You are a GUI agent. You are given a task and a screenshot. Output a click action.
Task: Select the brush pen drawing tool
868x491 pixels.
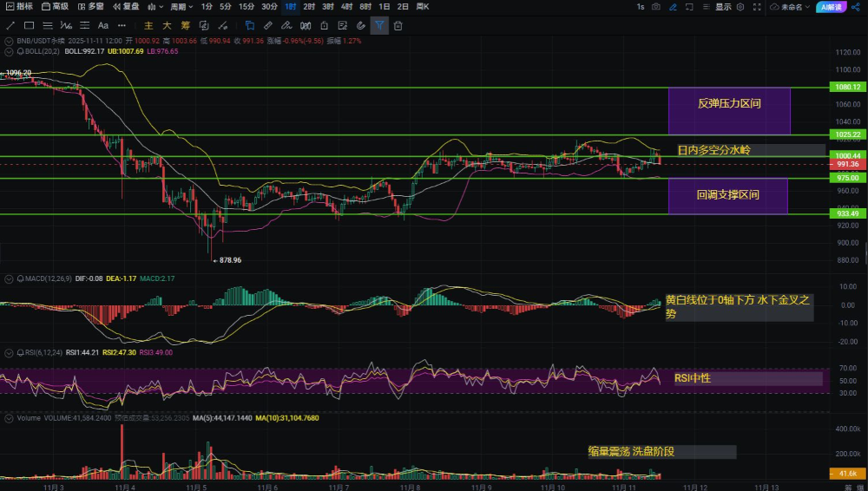point(286,25)
